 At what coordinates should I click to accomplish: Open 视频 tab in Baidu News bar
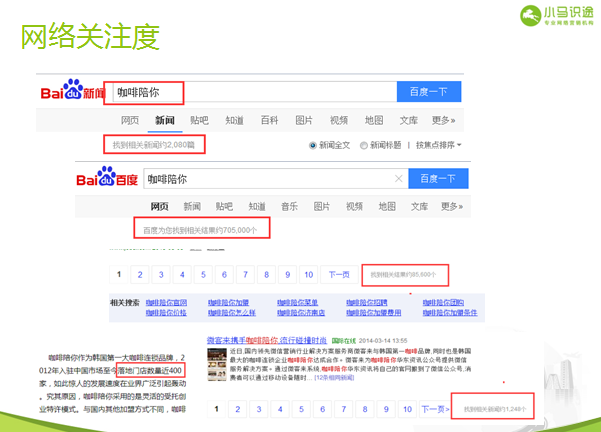339,120
